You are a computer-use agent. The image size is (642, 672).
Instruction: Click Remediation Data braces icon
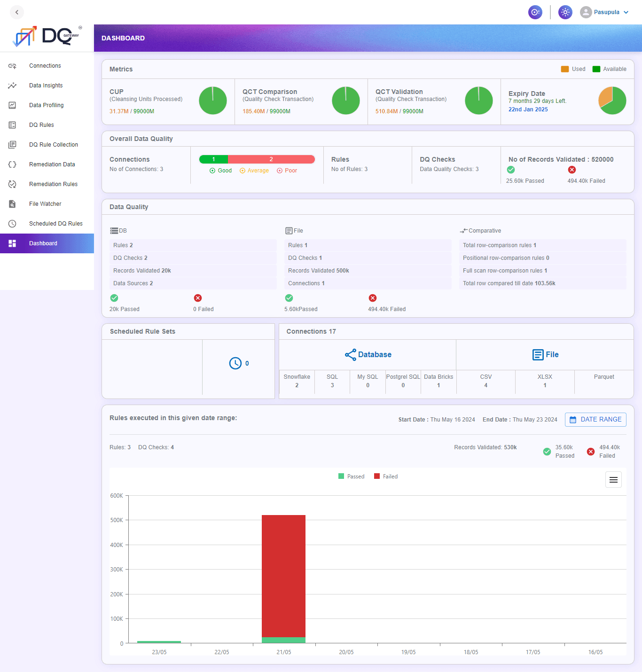click(x=12, y=164)
